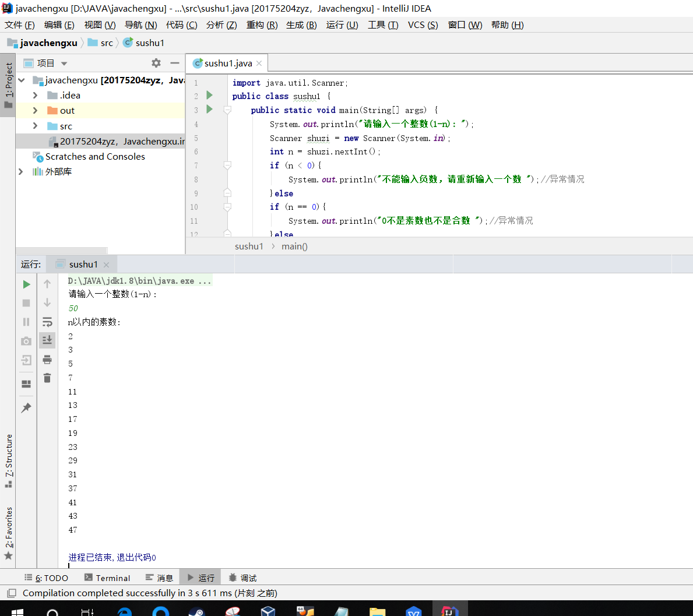Viewport: 693px width, 616px height.
Task: Click the print console output icon
Action: tap(47, 360)
